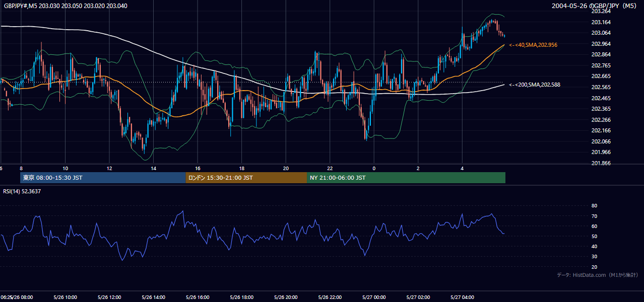Screen dimensions: 644x302
Task: Click the London session bar 15:30-21:00 JST
Action: coord(246,178)
